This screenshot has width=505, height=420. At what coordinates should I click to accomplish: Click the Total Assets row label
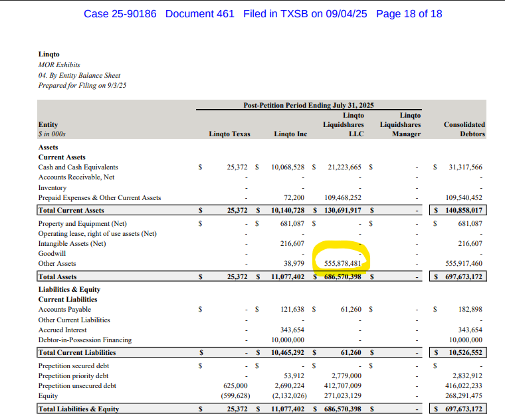57,276
